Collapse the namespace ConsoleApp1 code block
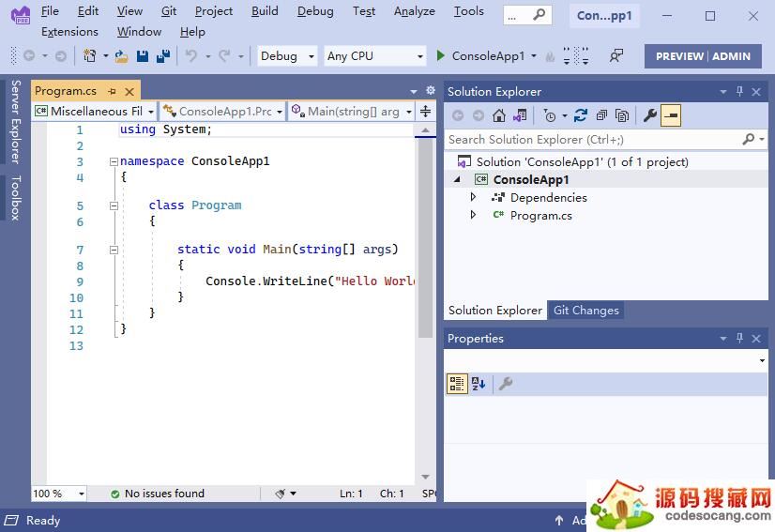This screenshot has width=775, height=532. [114, 161]
